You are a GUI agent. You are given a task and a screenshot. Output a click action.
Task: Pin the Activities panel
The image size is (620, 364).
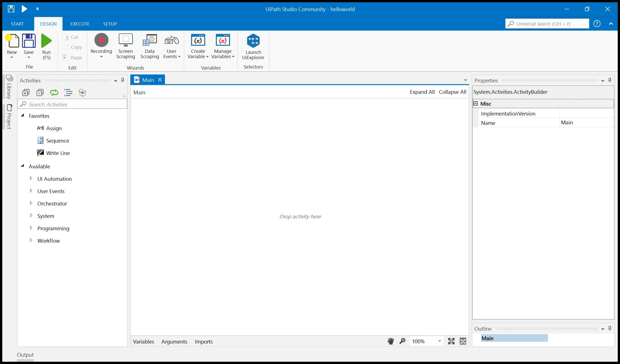(x=123, y=80)
